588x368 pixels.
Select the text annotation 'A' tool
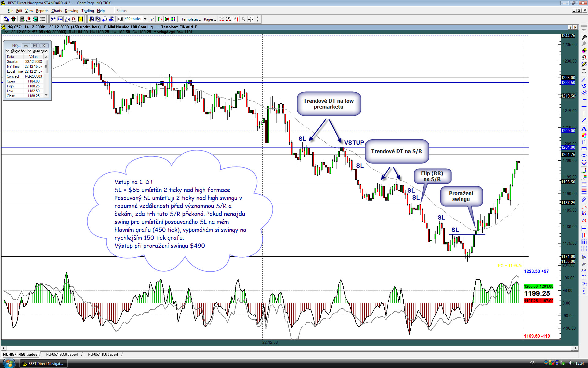[x=584, y=128]
